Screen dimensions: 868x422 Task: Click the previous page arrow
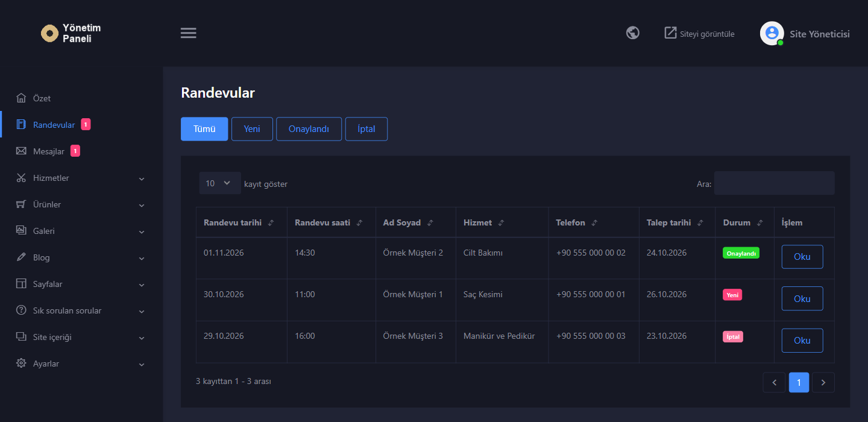pos(775,382)
